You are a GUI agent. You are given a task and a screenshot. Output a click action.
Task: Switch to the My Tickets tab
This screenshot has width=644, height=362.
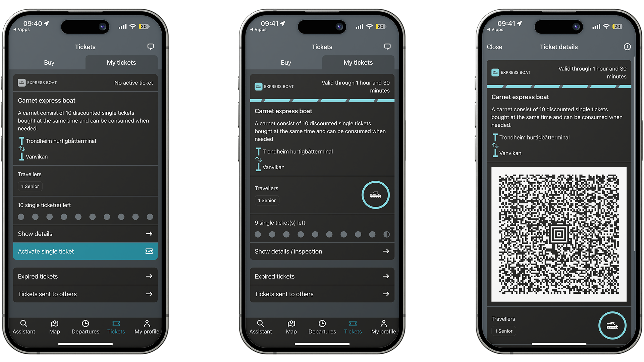click(120, 62)
